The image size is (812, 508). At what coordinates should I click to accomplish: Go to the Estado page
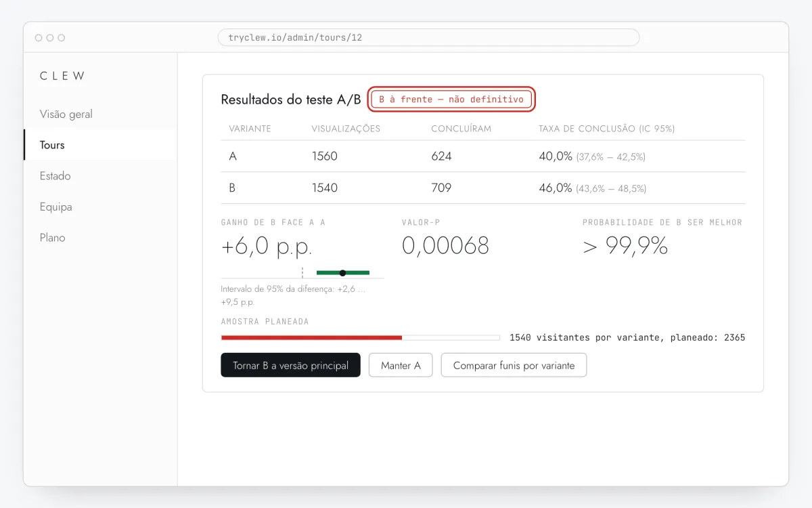click(x=55, y=176)
